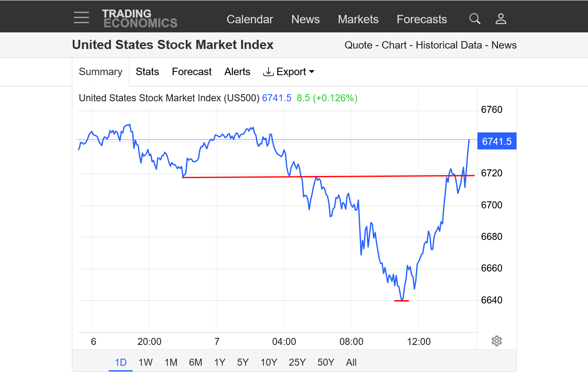Click the Trading Economics logo
The image size is (588, 374).
[x=140, y=19]
